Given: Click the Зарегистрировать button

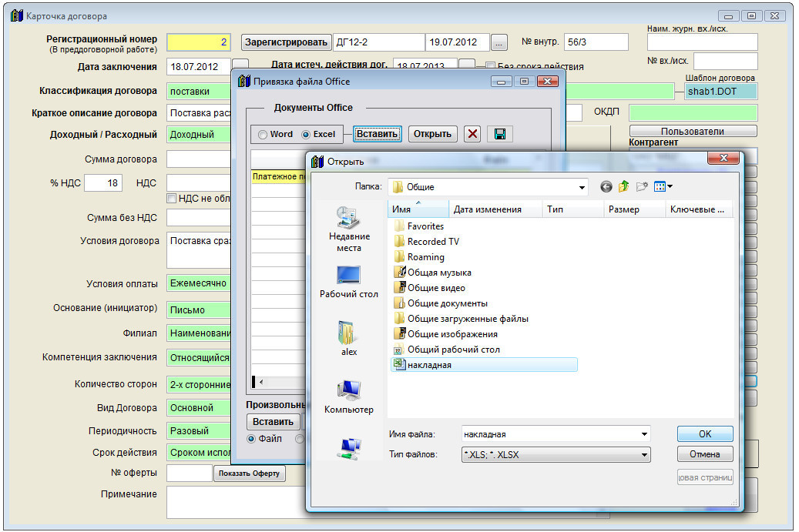Looking at the screenshot, I should pyautogui.click(x=287, y=42).
